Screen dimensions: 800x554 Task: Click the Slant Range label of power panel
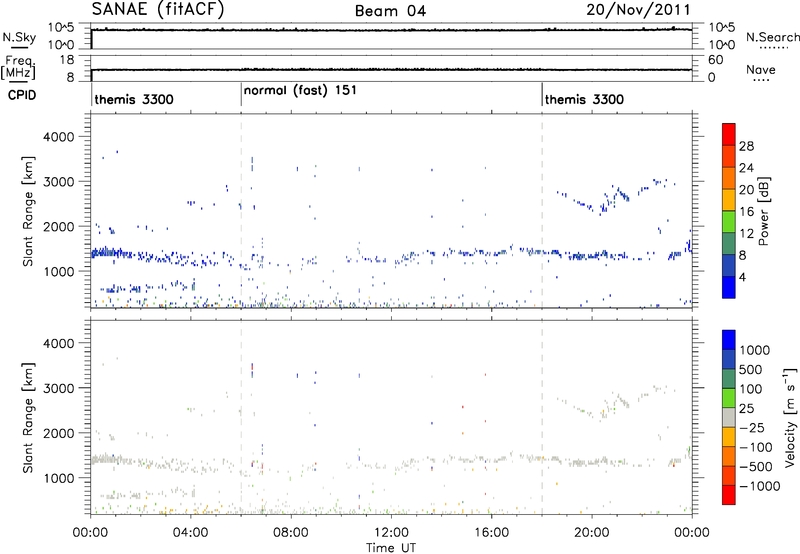pos(28,211)
